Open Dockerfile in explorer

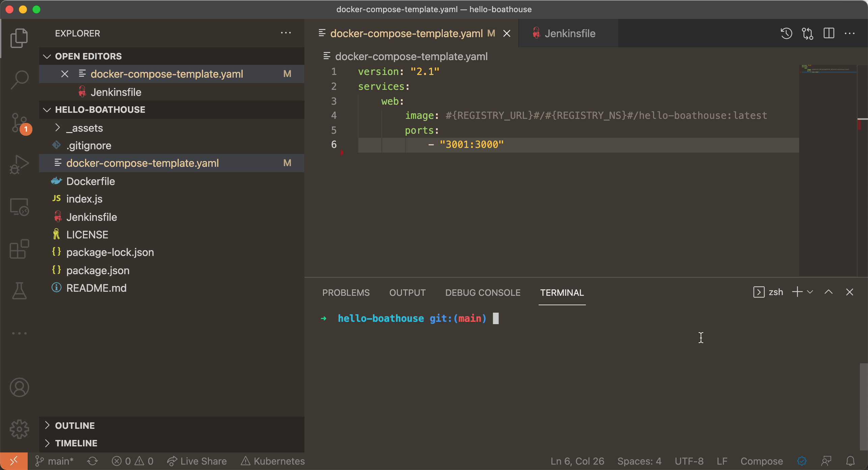coord(172,181)
